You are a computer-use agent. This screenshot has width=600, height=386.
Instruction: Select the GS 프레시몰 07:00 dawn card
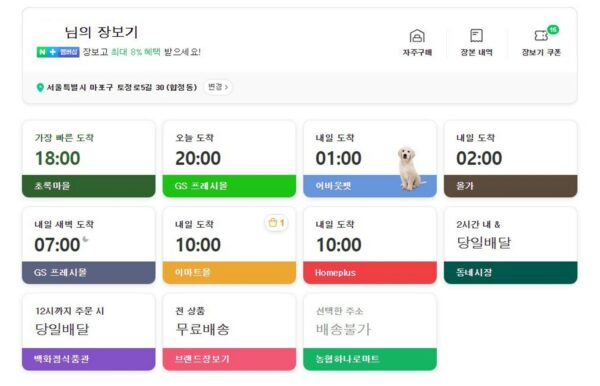tap(89, 246)
